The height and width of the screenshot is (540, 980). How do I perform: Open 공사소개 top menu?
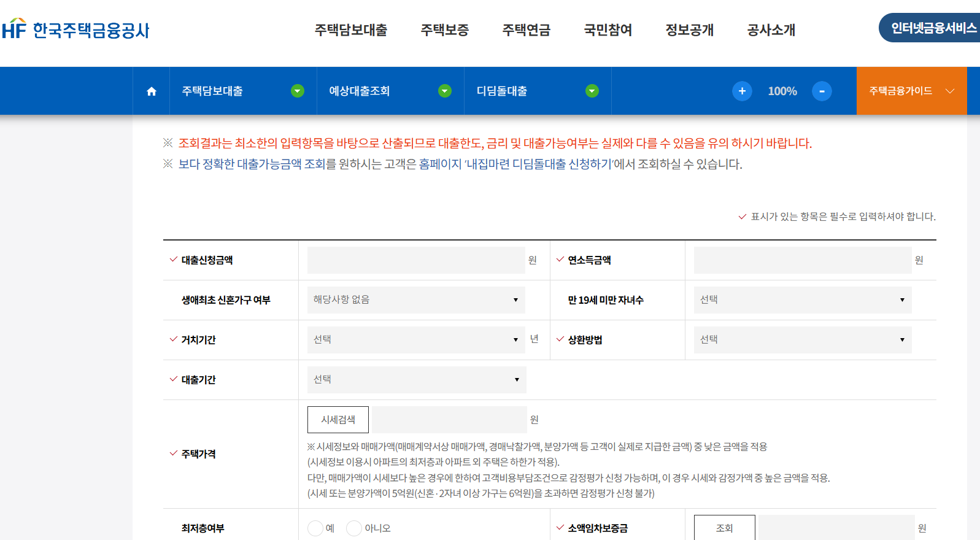[x=771, y=30]
